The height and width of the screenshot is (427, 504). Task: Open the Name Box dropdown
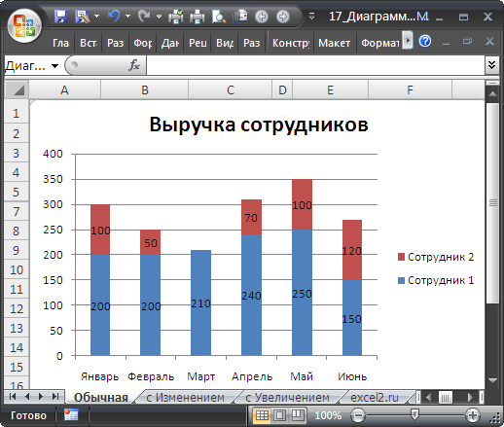(55, 66)
